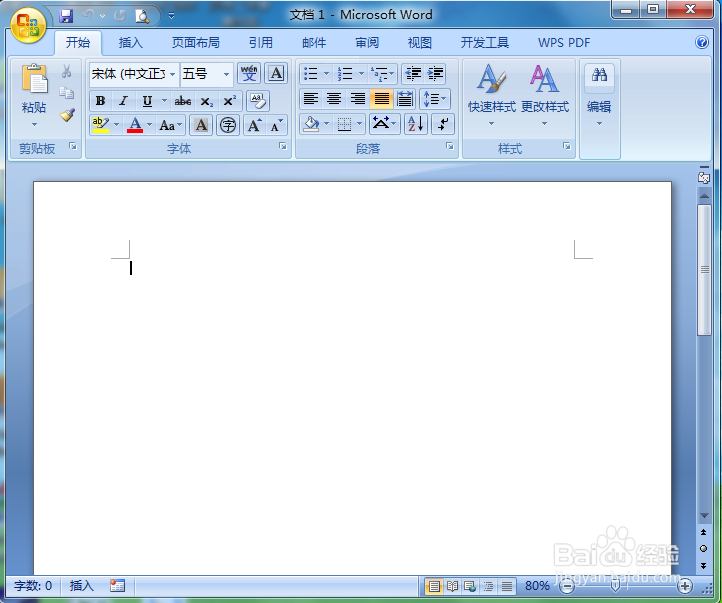Viewport: 722px width, 603px height.
Task: Open the Font dialog launcher
Action: click(283, 146)
